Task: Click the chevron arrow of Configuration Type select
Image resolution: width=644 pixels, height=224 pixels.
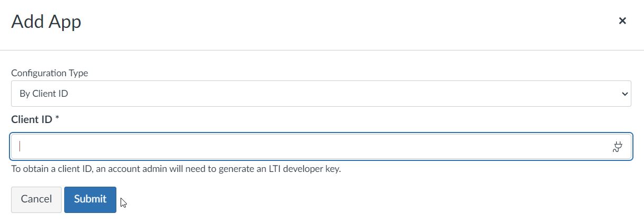Action: [x=625, y=94]
